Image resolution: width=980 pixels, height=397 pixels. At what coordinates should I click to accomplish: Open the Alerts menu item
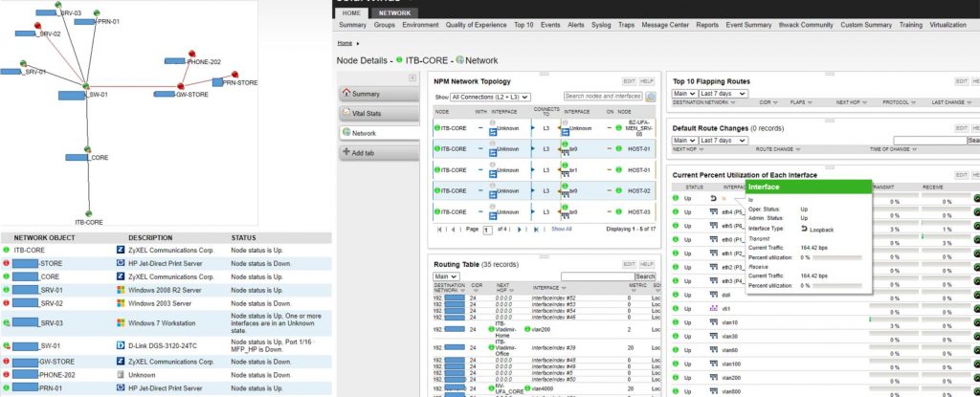576,25
